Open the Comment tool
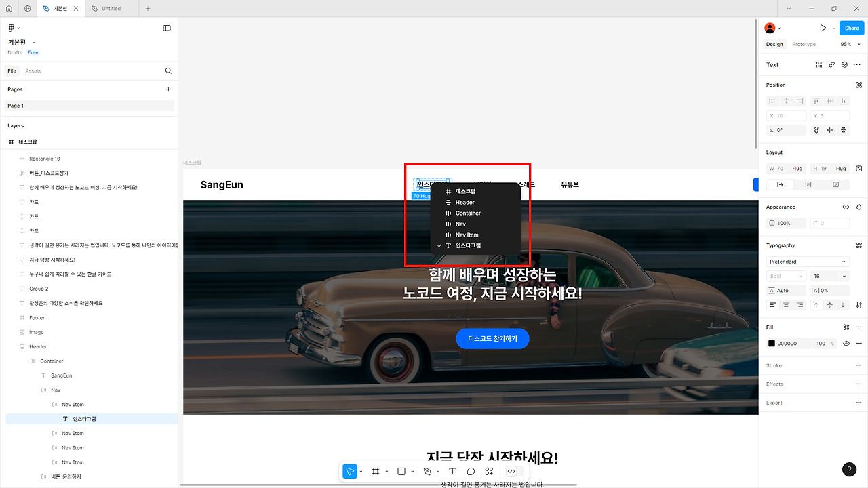The width and height of the screenshot is (868, 488). tap(471, 471)
